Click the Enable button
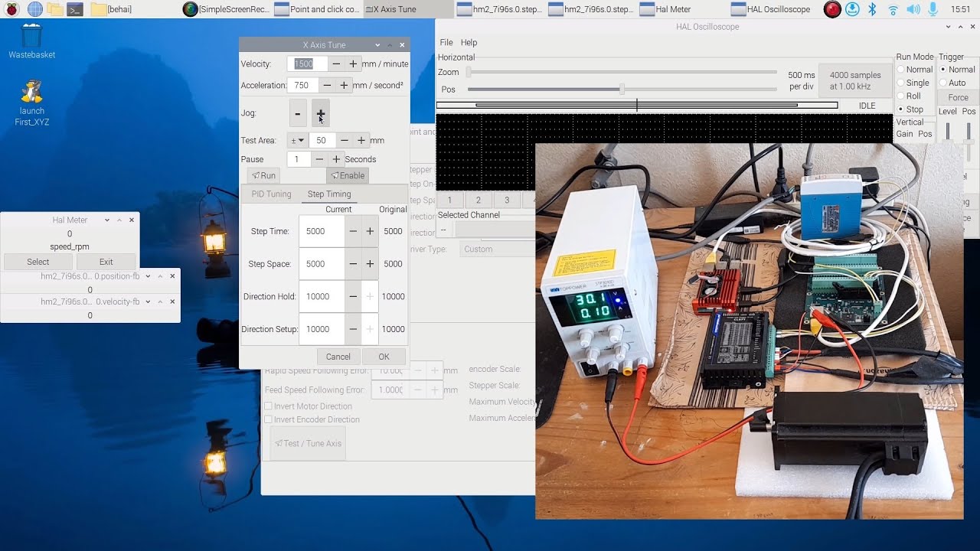 point(347,176)
